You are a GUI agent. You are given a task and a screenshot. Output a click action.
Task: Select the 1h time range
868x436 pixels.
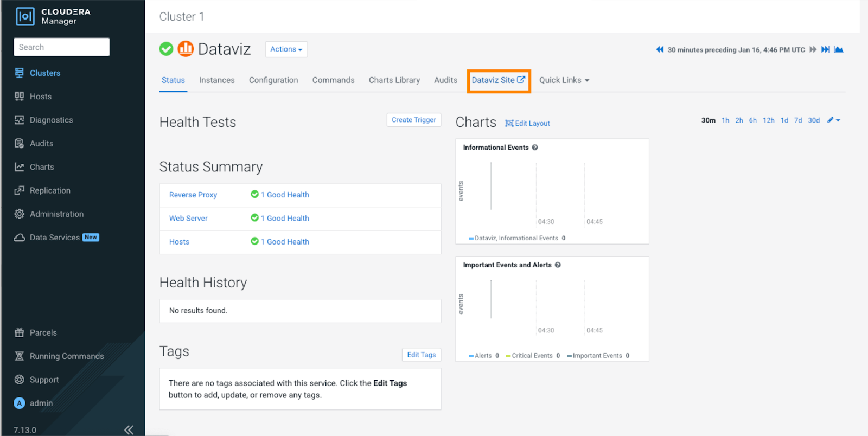(x=725, y=120)
